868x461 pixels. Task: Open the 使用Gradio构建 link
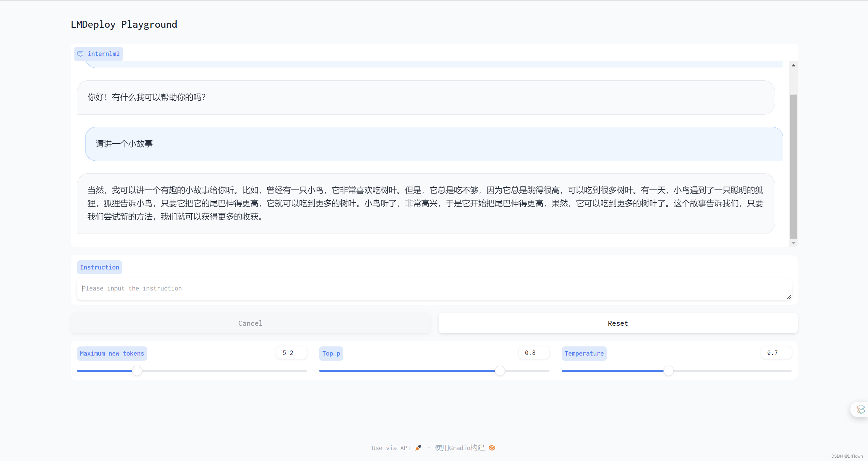click(x=465, y=448)
